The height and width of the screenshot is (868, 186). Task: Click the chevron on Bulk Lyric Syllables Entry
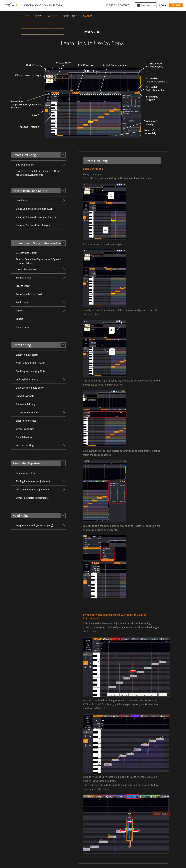tap(64, 388)
